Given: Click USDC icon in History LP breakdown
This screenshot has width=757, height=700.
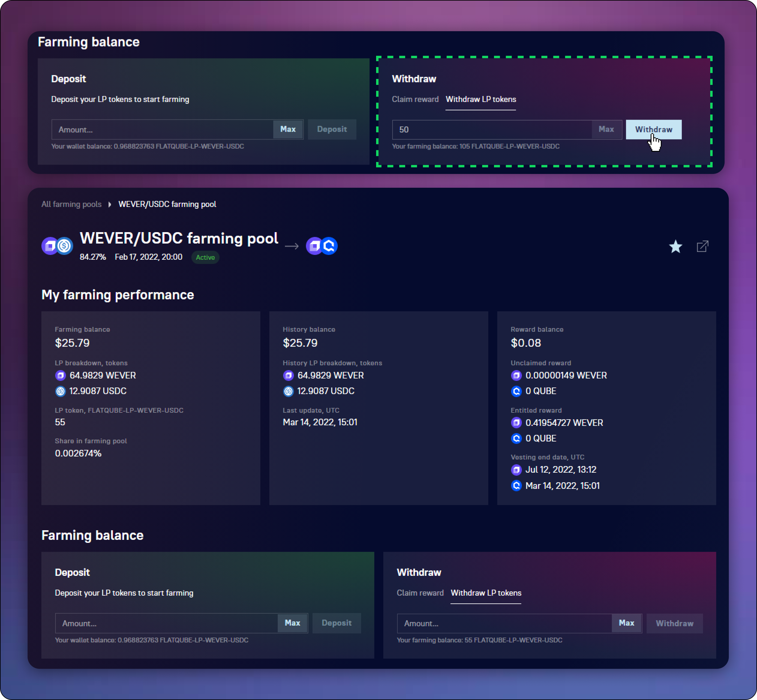Looking at the screenshot, I should (288, 391).
